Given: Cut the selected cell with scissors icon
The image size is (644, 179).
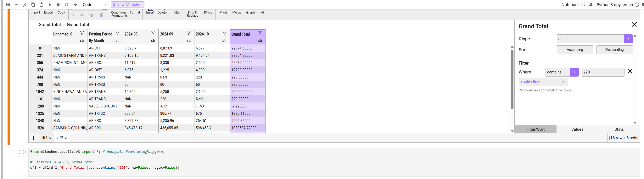Looking at the screenshot, I should point(25,4).
